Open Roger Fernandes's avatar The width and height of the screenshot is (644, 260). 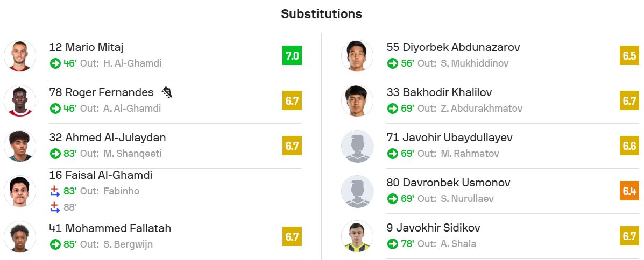click(20, 100)
